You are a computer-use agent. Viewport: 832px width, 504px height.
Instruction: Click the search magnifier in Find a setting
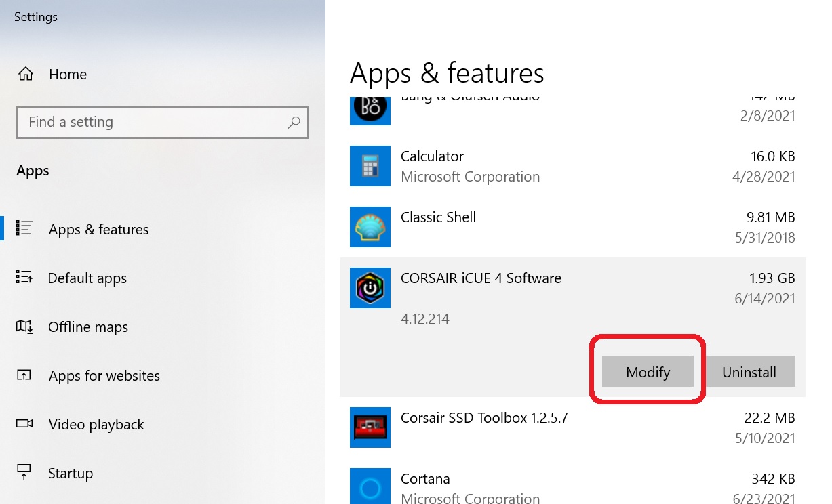[x=294, y=123]
